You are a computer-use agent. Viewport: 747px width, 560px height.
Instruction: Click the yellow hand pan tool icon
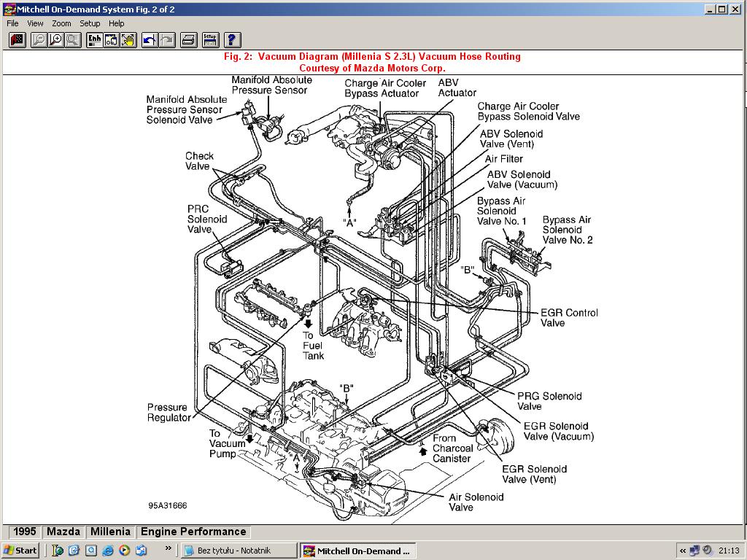tap(128, 40)
